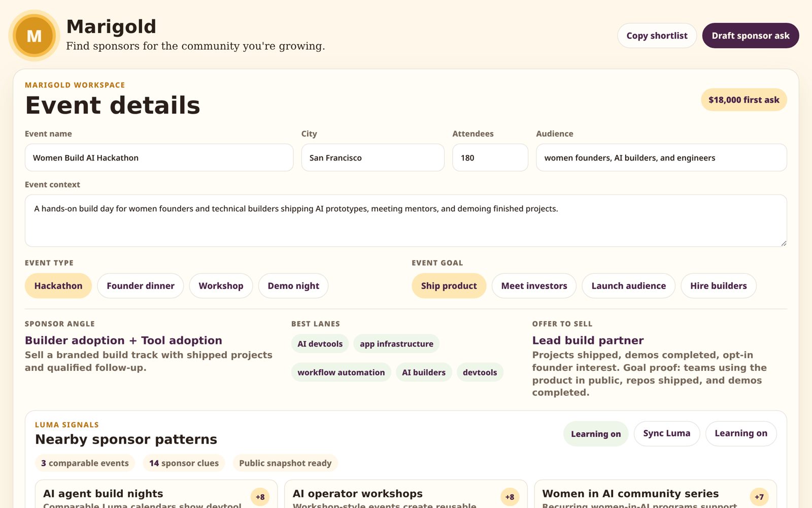Image resolution: width=812 pixels, height=508 pixels.
Task: Select the Ship product event goal
Action: tap(449, 285)
